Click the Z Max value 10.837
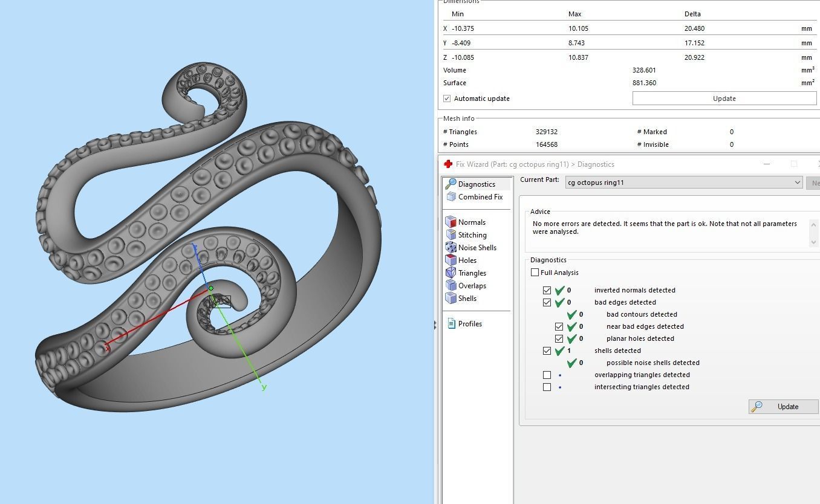 point(578,57)
